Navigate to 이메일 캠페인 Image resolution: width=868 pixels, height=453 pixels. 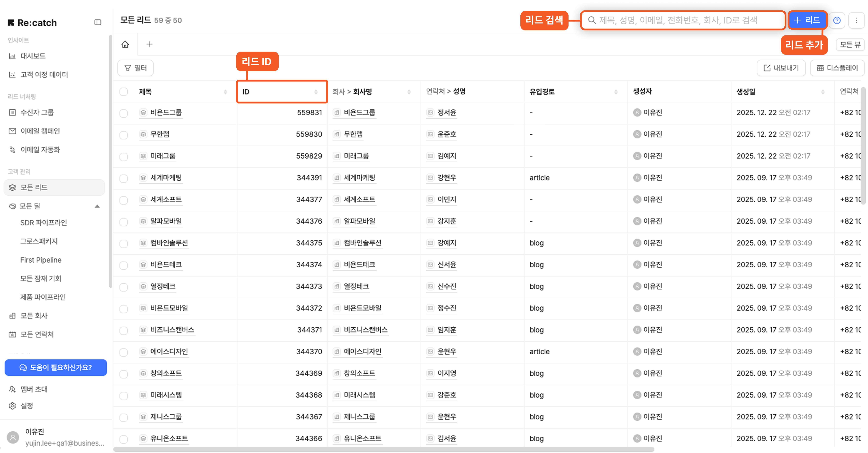(40, 131)
